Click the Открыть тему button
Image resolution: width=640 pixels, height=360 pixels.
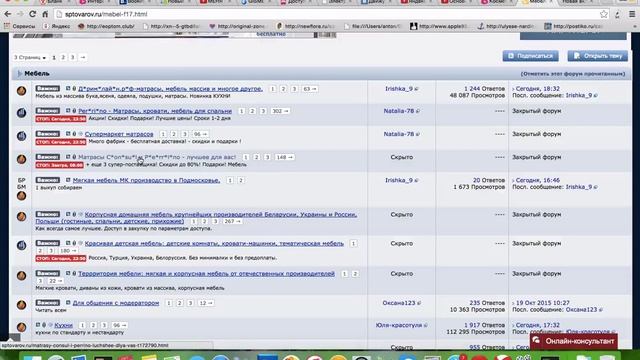click(598, 56)
